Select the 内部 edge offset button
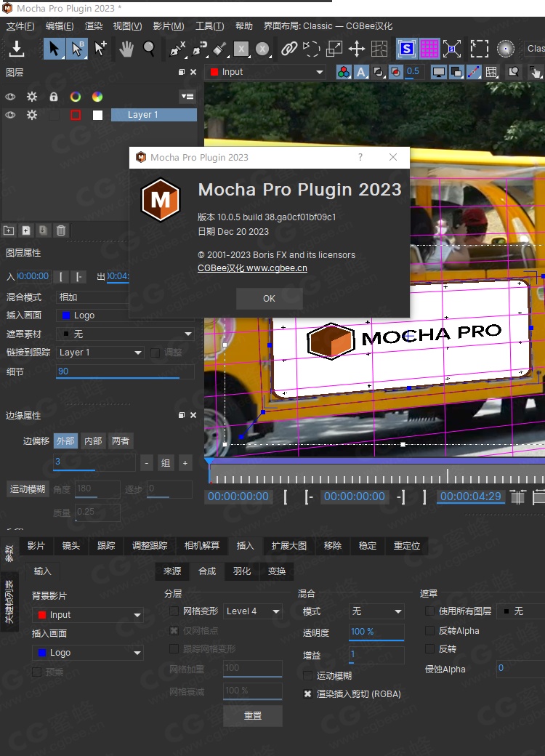This screenshot has height=756, width=545. point(93,441)
